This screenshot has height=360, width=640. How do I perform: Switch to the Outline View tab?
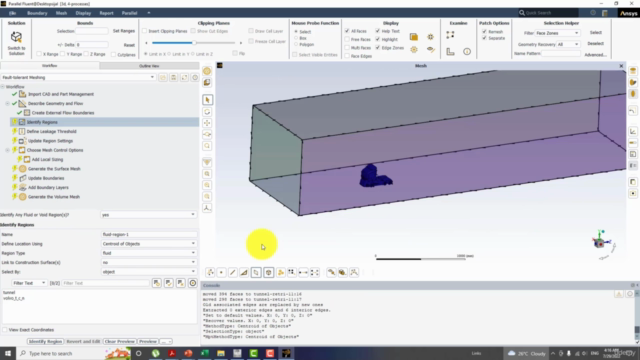(149, 66)
